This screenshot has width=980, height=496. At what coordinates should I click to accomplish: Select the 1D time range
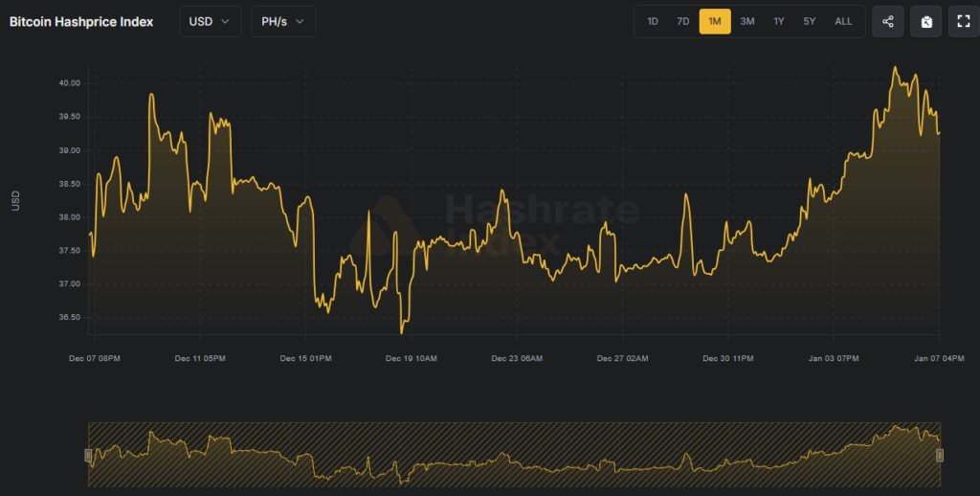pyautogui.click(x=653, y=21)
